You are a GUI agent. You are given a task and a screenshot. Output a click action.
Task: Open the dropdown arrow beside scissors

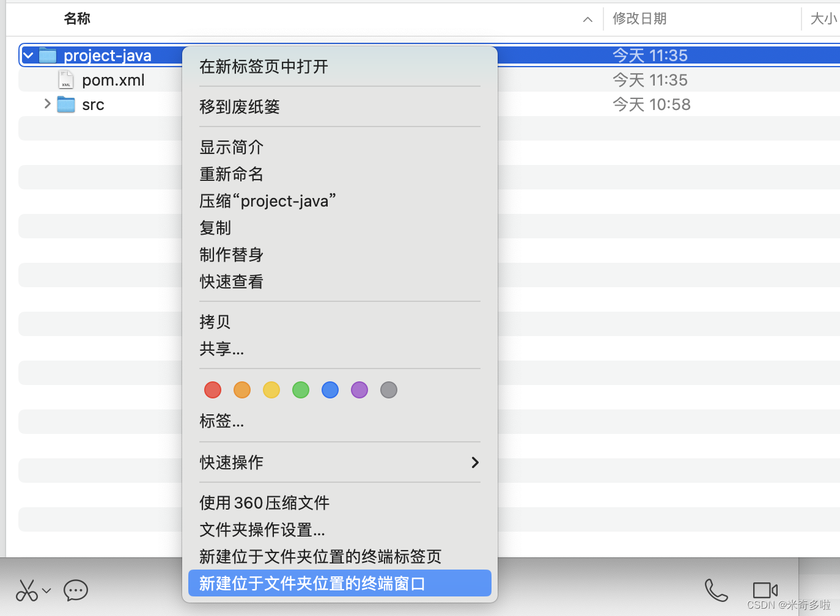click(x=46, y=591)
